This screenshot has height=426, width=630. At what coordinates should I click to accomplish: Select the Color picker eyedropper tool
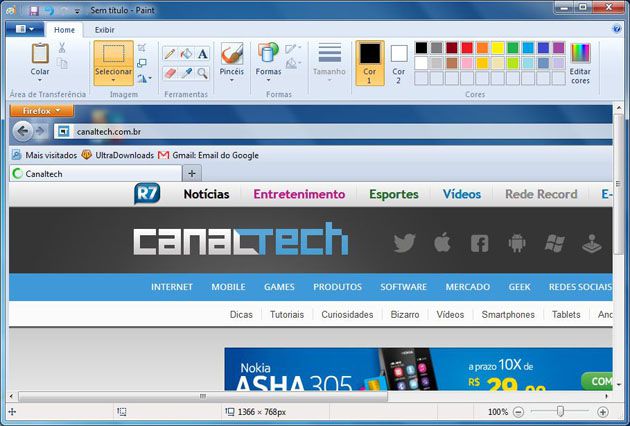186,73
